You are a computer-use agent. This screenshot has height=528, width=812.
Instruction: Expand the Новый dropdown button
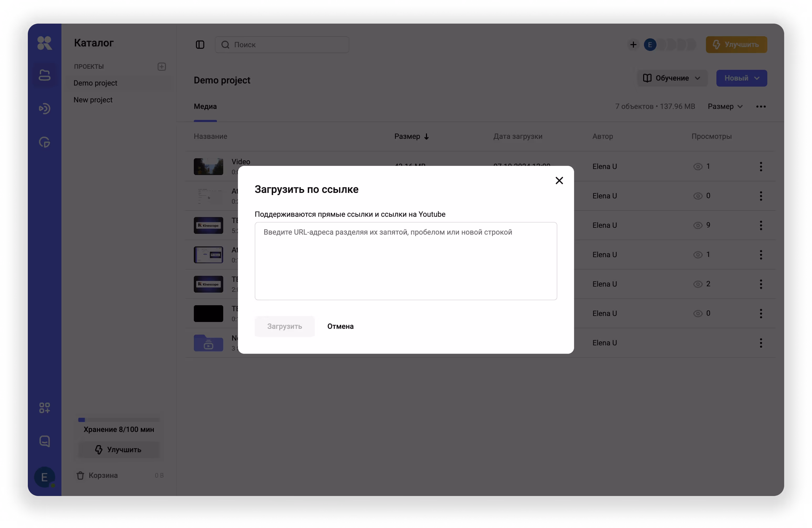click(741, 78)
